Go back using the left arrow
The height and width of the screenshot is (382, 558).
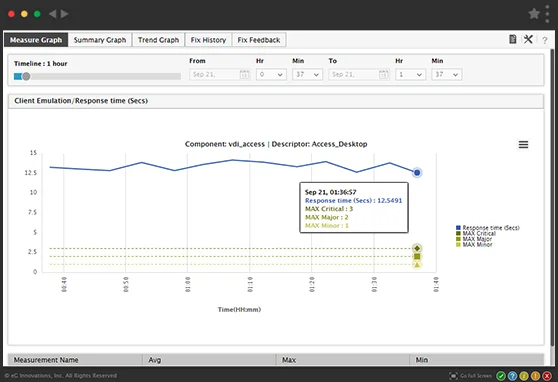coord(52,14)
